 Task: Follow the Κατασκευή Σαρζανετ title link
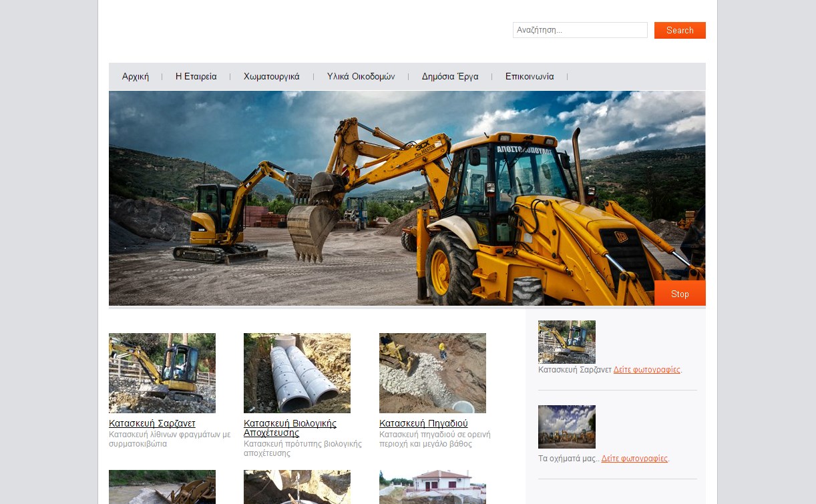(152, 423)
